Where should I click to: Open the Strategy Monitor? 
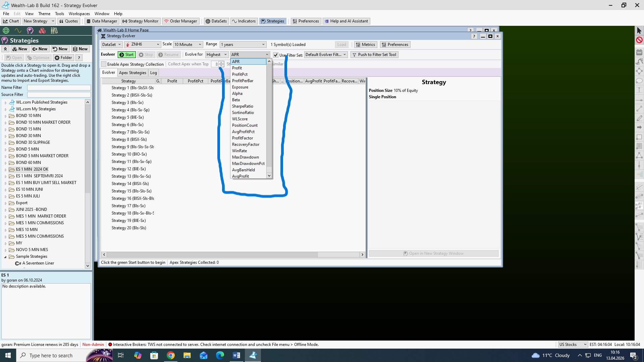point(140,21)
